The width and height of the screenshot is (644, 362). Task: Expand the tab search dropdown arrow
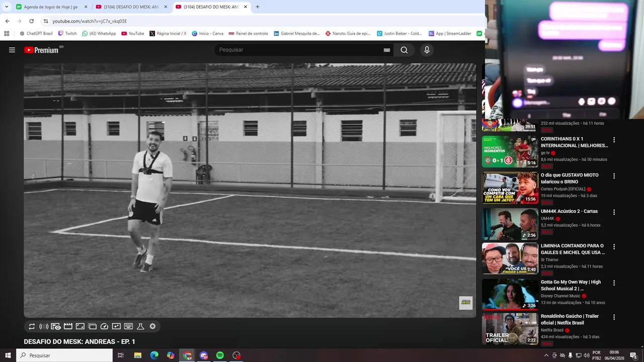(x=7, y=7)
